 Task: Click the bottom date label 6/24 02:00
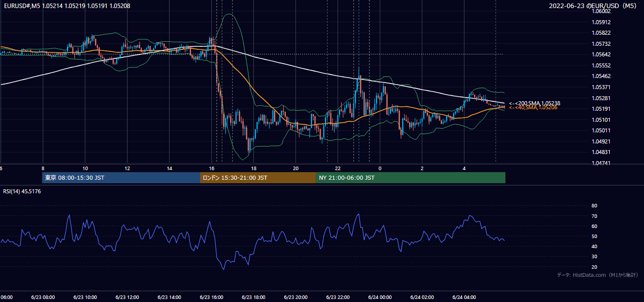pos(422,297)
